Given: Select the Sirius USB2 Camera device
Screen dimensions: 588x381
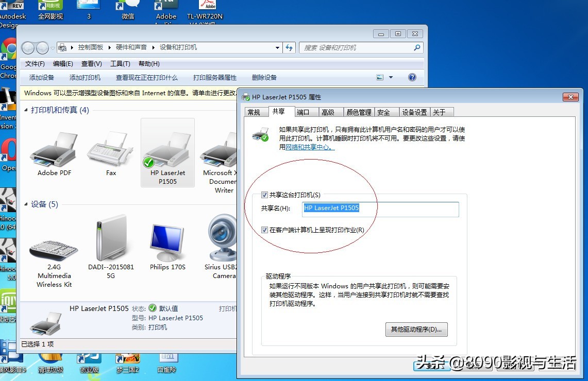Looking at the screenshot, I should pyautogui.click(x=222, y=239).
